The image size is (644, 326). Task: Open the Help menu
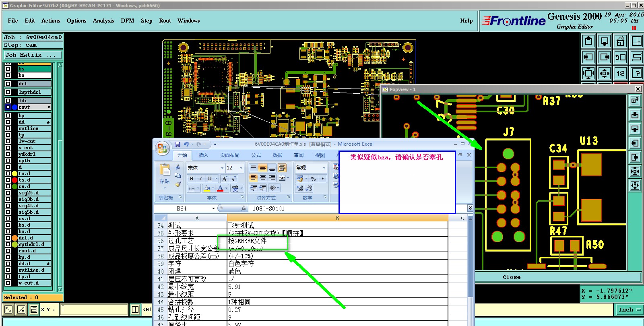(466, 21)
